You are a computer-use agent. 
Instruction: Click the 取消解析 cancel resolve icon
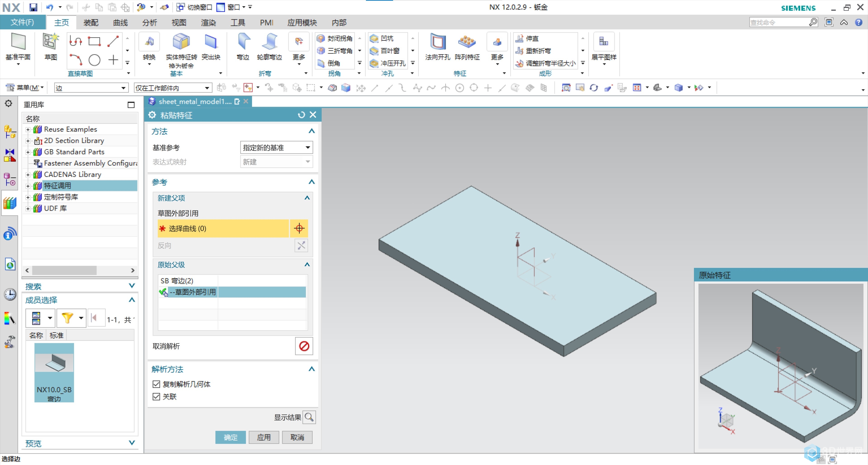pos(304,346)
